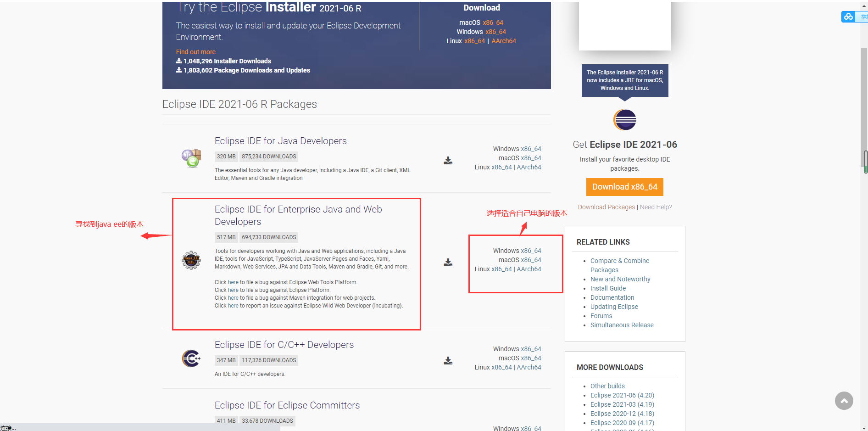Click Linux AArch64 for Enterprise Java package
This screenshot has width=868, height=431.
pyautogui.click(x=529, y=269)
